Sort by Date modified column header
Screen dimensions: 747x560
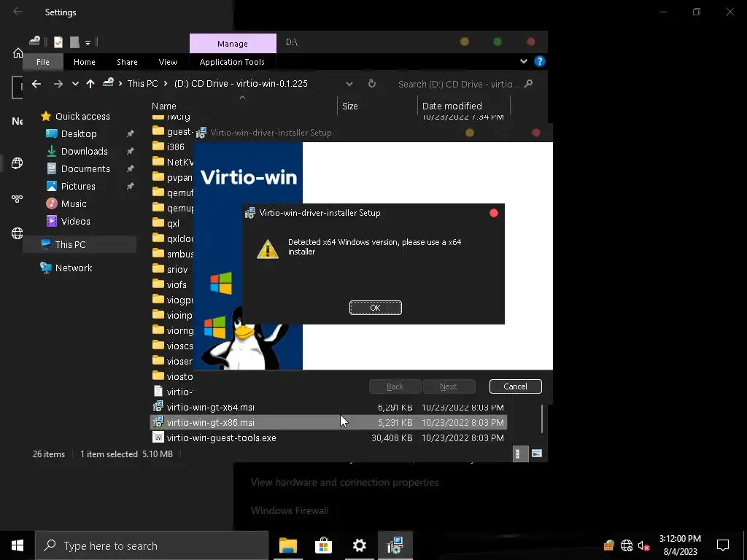pyautogui.click(x=452, y=106)
